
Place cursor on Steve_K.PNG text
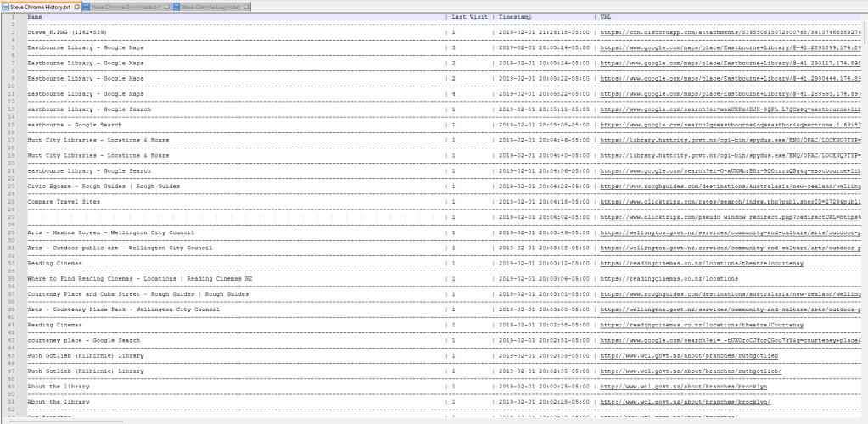click(48, 32)
